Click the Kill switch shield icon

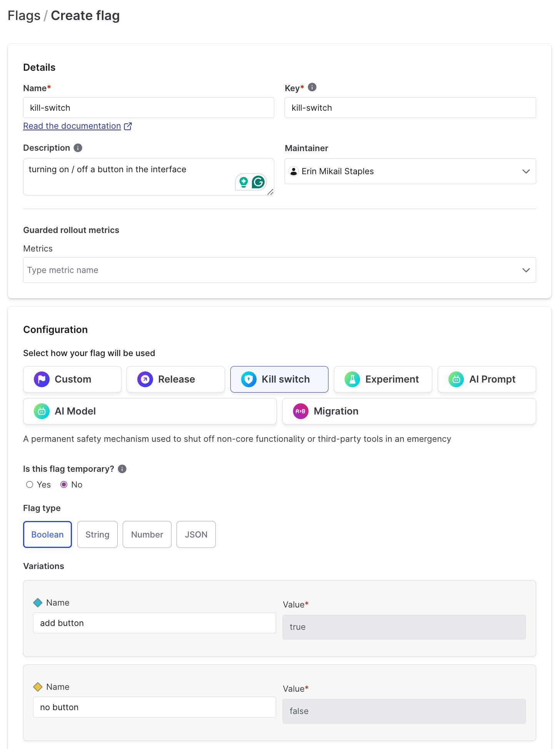click(249, 379)
